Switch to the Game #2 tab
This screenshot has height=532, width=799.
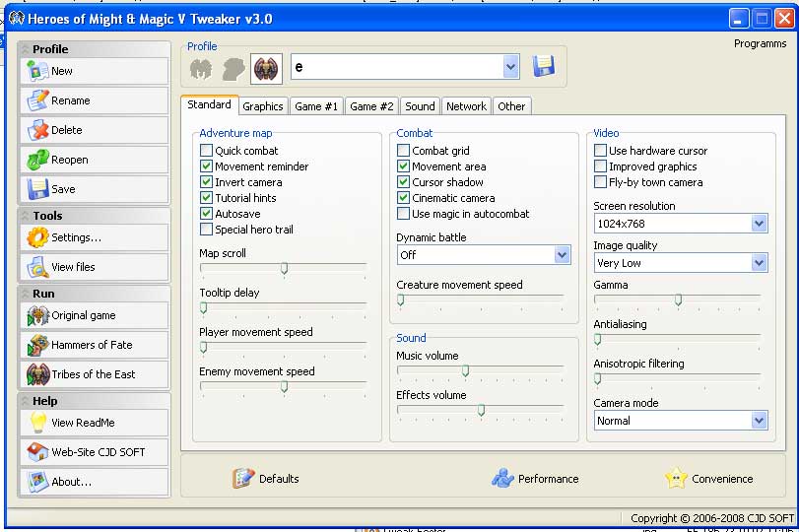pos(371,106)
